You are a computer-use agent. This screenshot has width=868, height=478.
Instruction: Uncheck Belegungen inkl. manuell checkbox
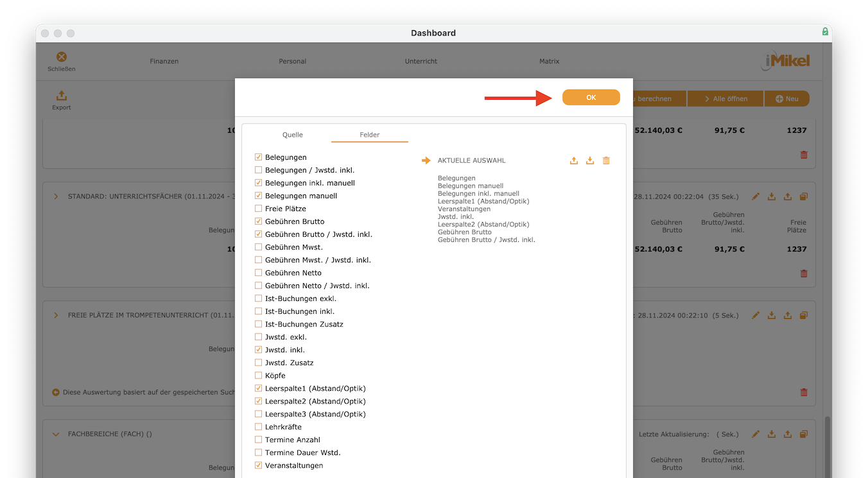[258, 183]
